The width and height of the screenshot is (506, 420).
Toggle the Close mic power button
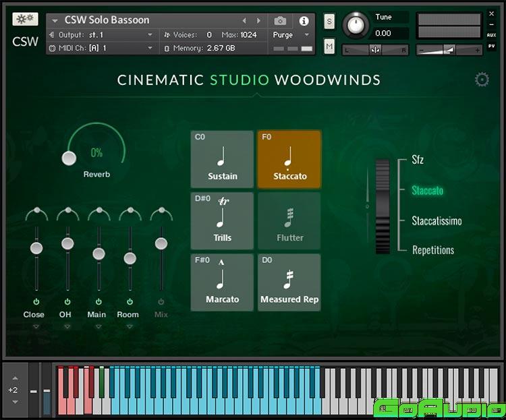tap(35, 301)
